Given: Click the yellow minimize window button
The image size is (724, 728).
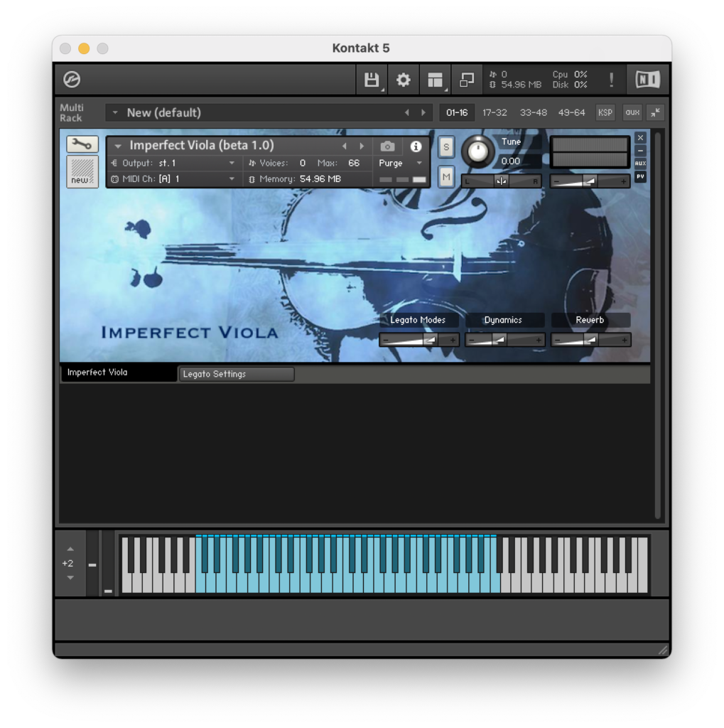Looking at the screenshot, I should coord(84,48).
